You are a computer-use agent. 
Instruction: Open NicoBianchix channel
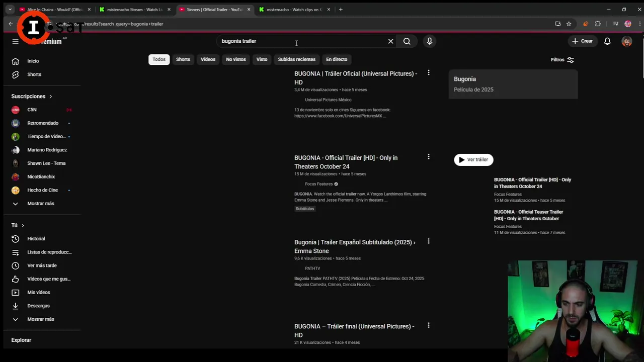pyautogui.click(x=42, y=176)
